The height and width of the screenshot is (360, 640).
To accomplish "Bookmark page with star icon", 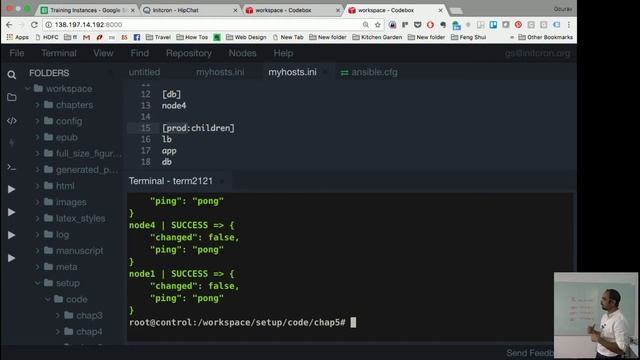I will tap(378, 25).
